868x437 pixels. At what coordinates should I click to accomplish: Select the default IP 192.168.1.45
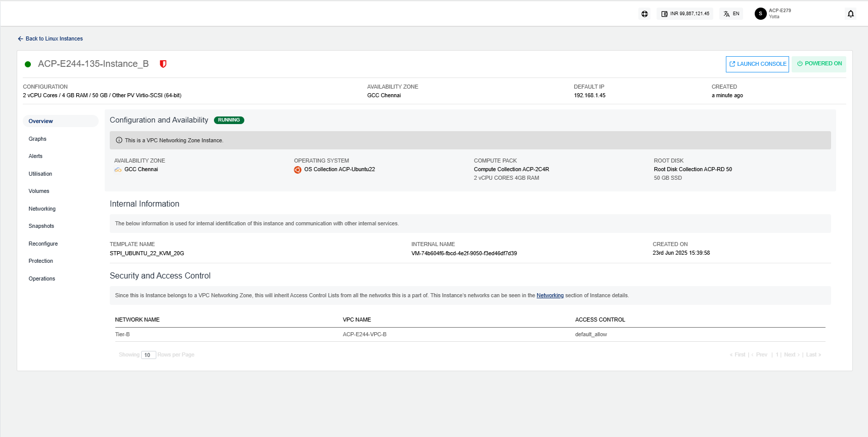(x=590, y=95)
